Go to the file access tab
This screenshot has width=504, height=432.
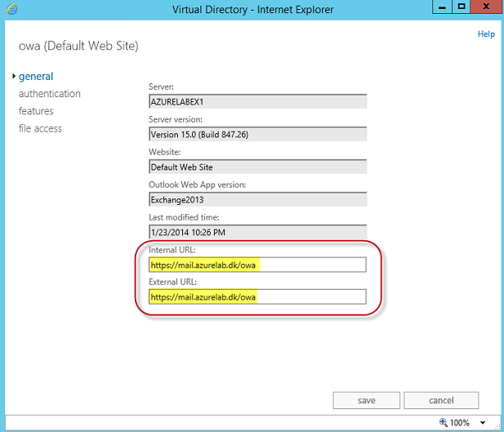click(40, 128)
